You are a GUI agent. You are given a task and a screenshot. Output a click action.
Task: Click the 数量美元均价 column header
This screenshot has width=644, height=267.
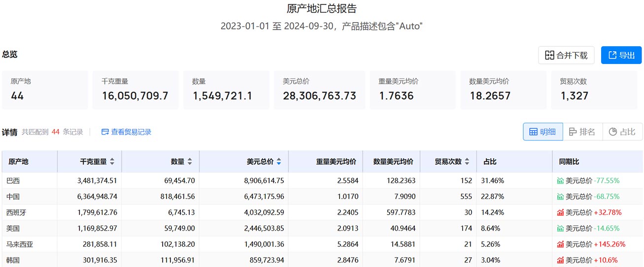392,162
